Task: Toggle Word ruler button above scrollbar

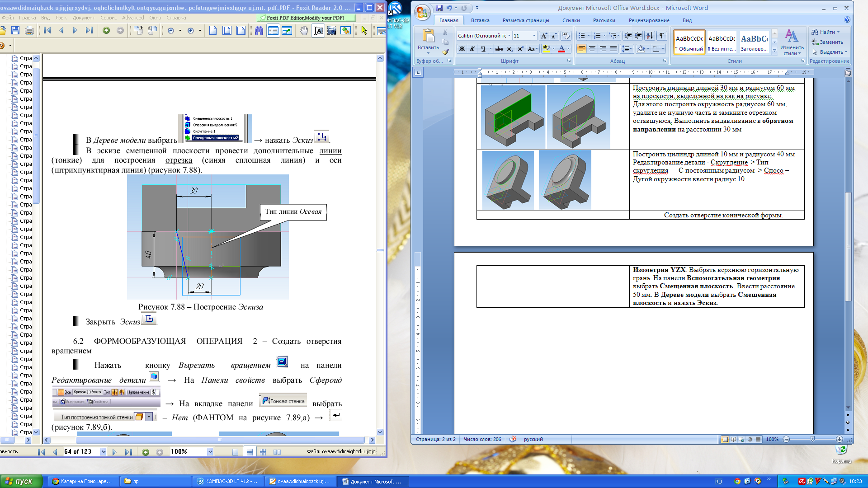Action: pos(848,73)
